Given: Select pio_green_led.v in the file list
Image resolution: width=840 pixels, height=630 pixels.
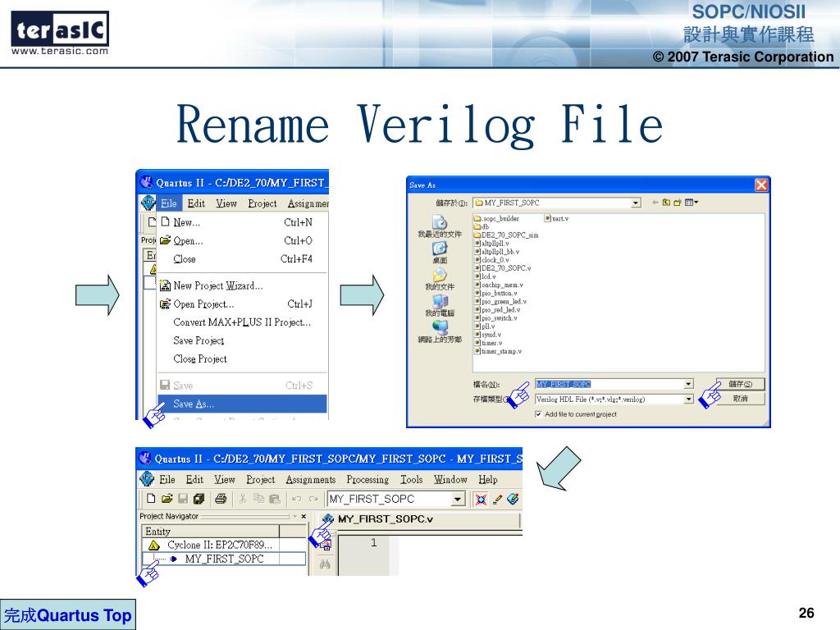Looking at the screenshot, I should pos(500,302).
